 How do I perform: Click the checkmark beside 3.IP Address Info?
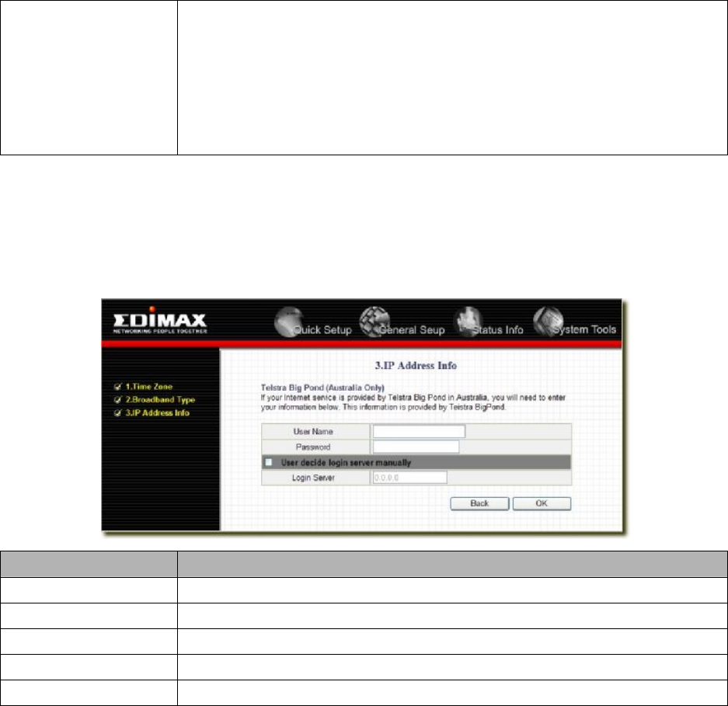117,413
